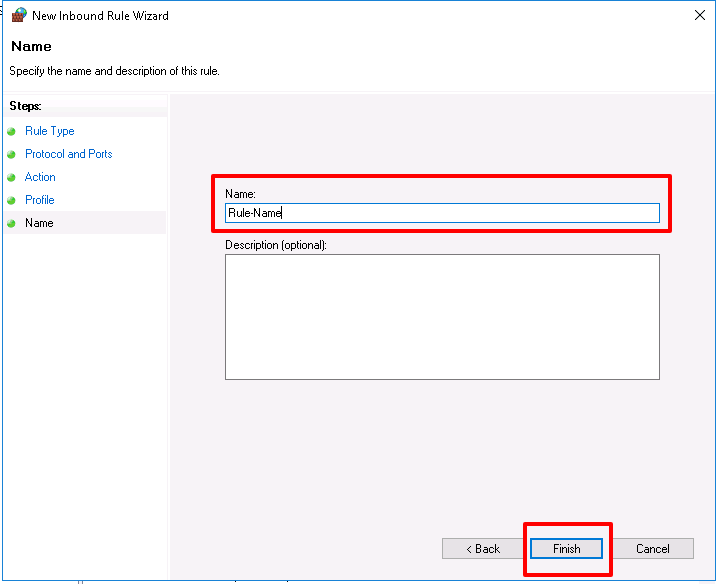Click green bullet beside Rule Type step
This screenshot has height=584, width=716.
(11, 132)
